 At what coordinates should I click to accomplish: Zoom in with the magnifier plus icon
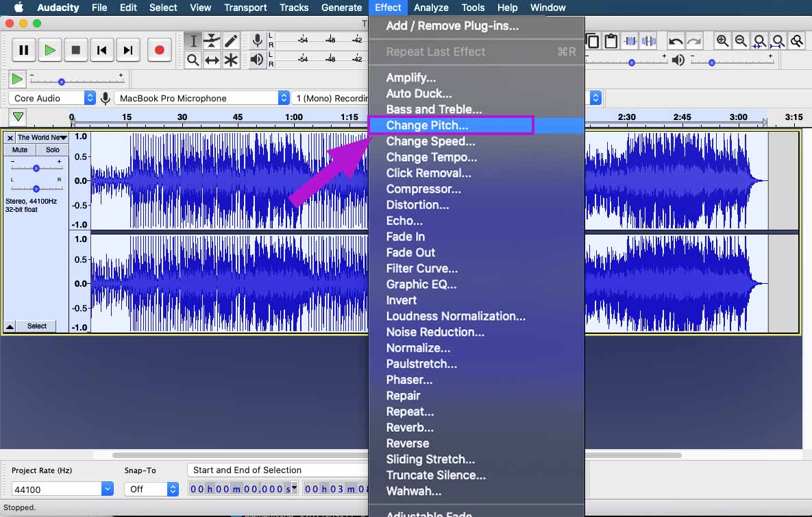722,41
